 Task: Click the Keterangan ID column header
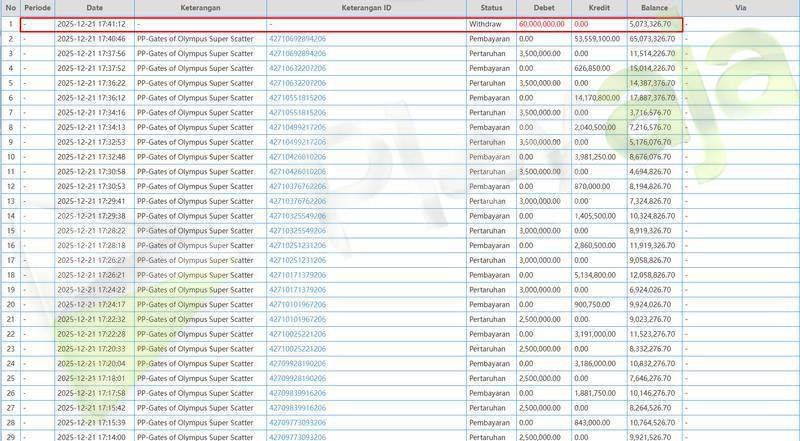click(x=366, y=8)
